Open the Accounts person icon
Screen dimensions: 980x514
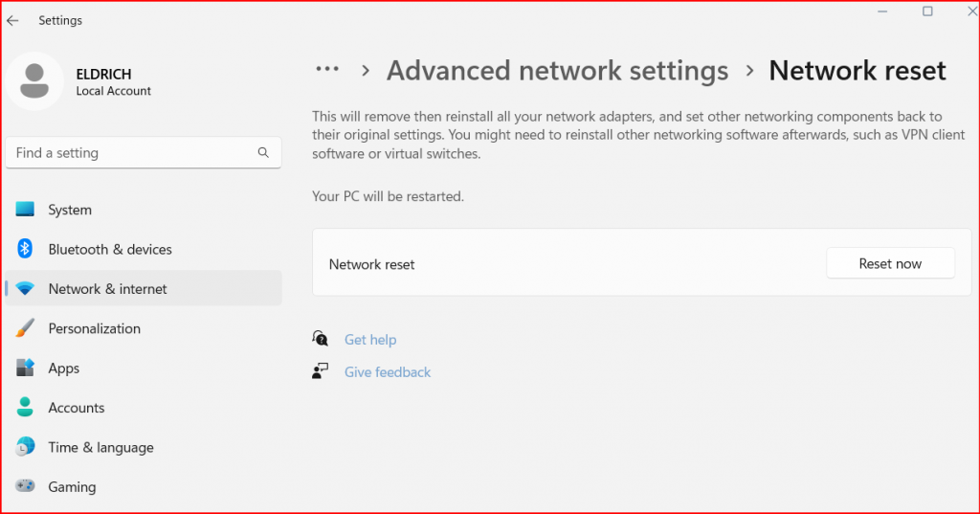pos(25,407)
